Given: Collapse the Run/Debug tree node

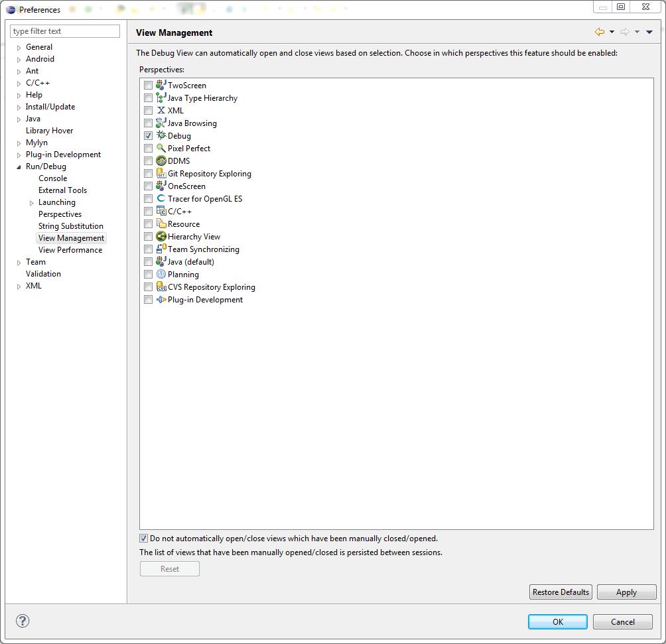Looking at the screenshot, I should (x=19, y=167).
